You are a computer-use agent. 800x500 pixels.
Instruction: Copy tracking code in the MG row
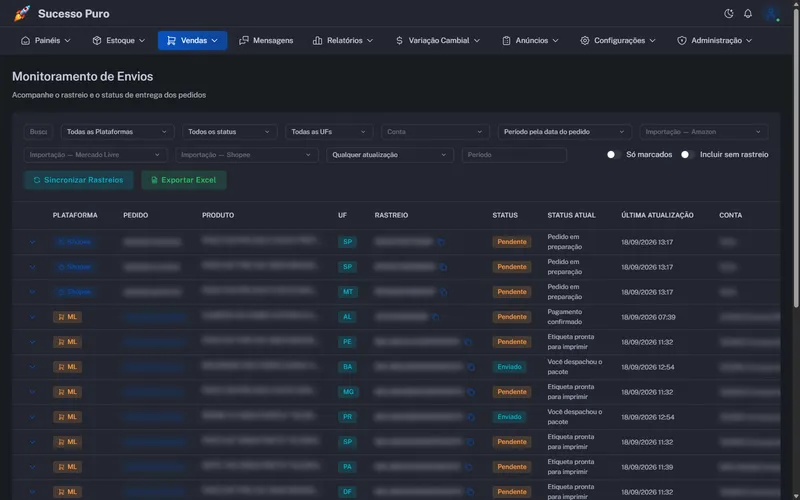pyautogui.click(x=471, y=392)
